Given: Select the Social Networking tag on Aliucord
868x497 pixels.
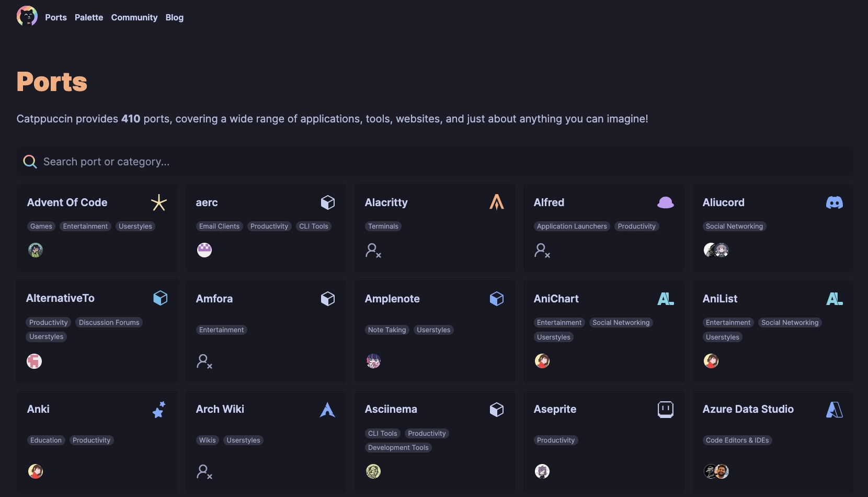Looking at the screenshot, I should pos(735,227).
